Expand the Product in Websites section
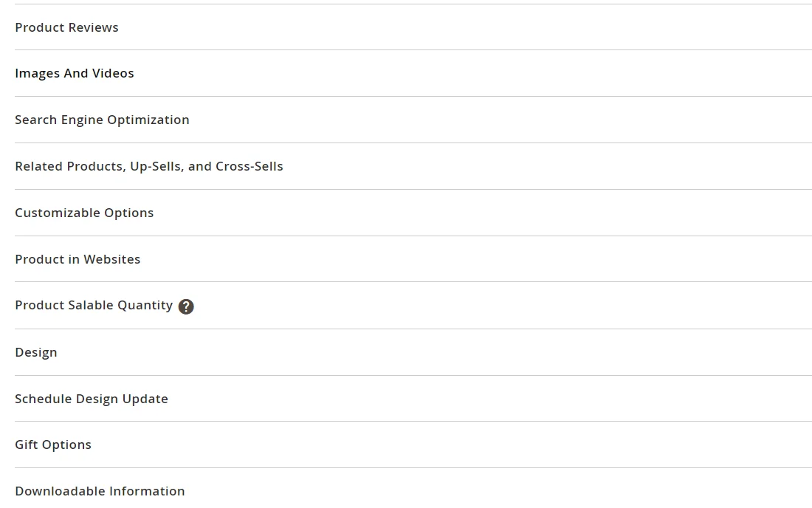This screenshot has height=508, width=812. point(78,259)
